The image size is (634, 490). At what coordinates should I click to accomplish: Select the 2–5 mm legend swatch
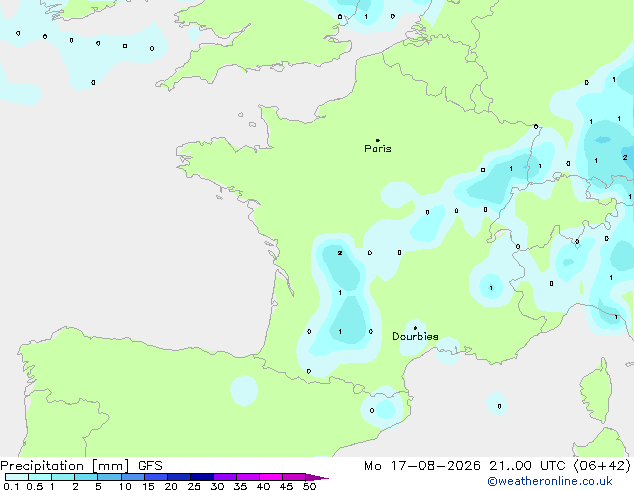(86, 477)
